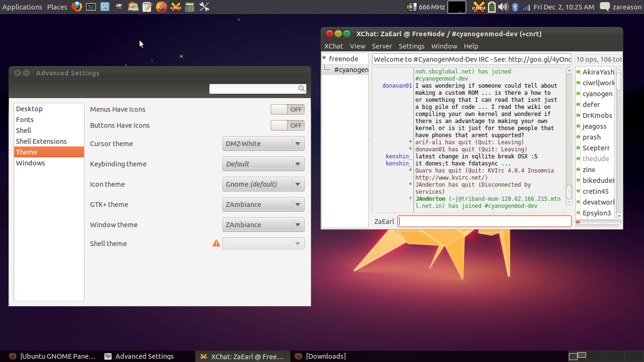Click the channel topic field in XChat
Screen dimensions: 644x362
[x=472, y=59]
